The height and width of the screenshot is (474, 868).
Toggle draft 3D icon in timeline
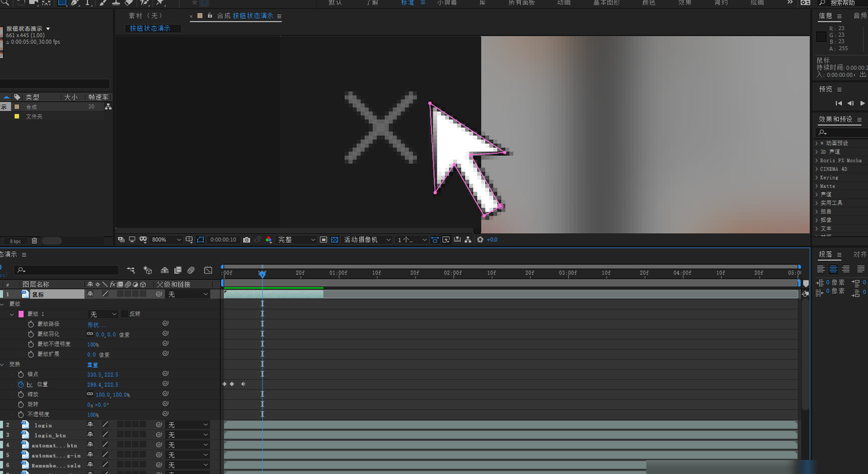pyautogui.click(x=147, y=270)
